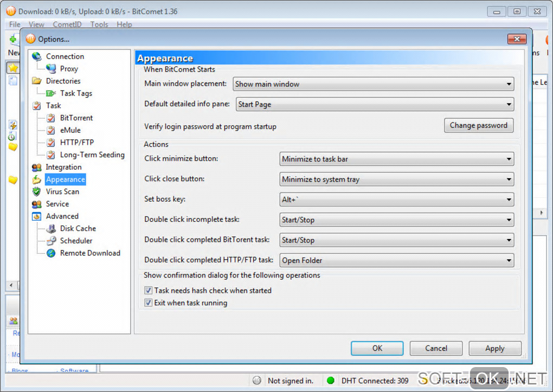
Task: Open Double click incomplete task dropdown
Action: point(397,220)
